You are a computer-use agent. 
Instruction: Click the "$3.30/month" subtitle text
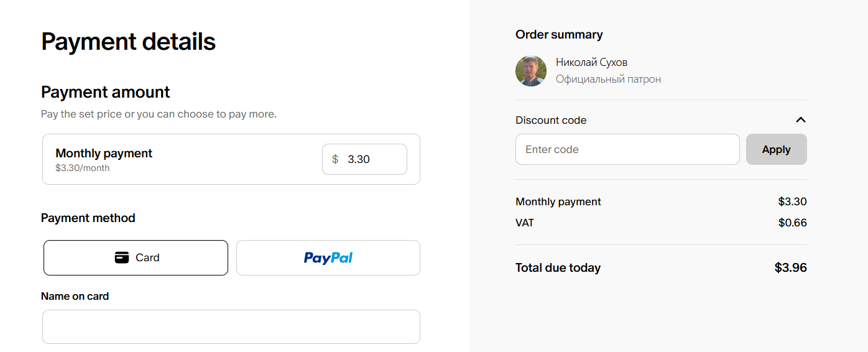82,168
